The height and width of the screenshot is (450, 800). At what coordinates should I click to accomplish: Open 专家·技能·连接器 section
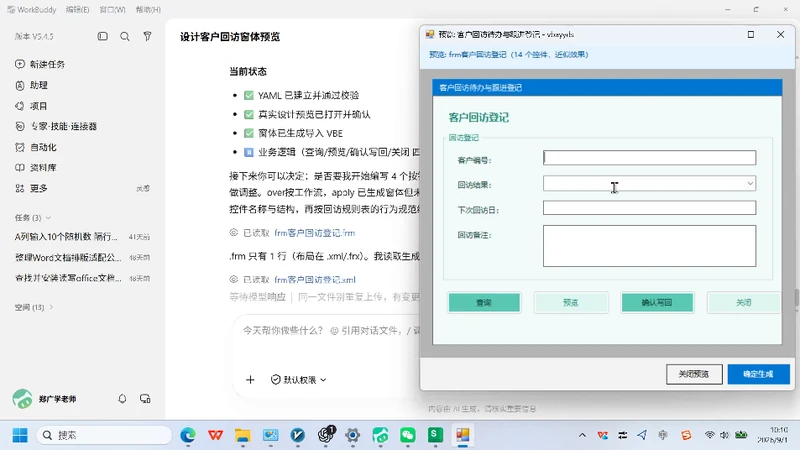(56, 127)
